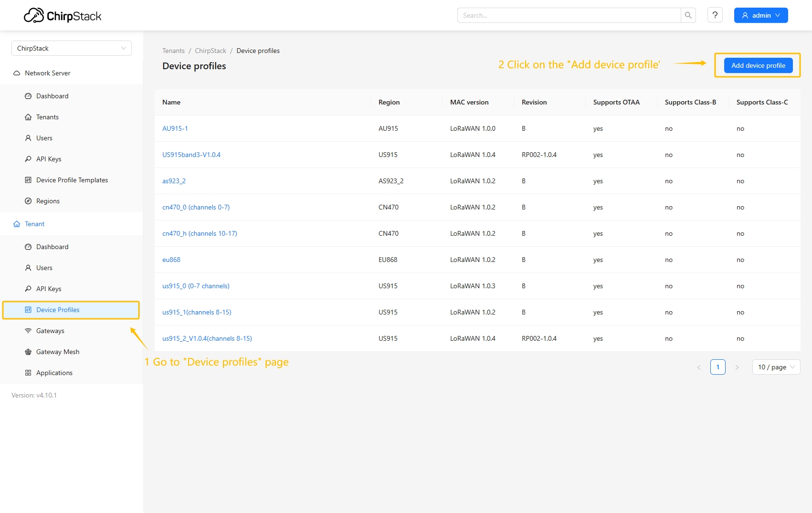Screen dimensions: 812x513
Task: Open API Keys under Tenant section
Action: [x=49, y=289]
